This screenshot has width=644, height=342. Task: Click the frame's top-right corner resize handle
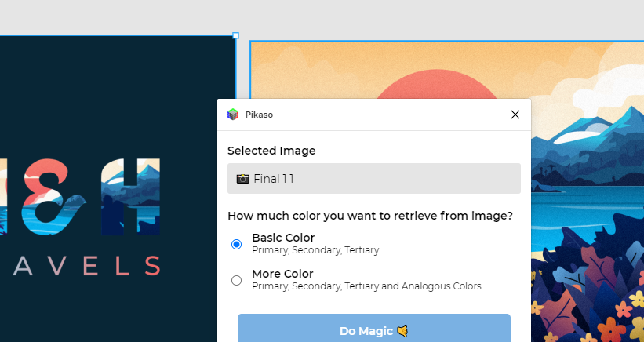point(235,35)
